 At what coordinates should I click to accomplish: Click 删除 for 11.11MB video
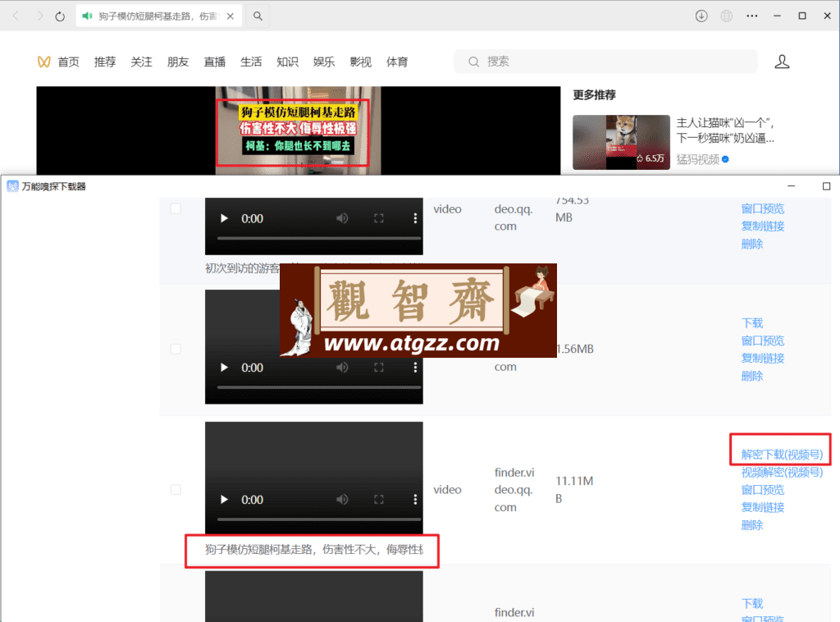tap(752, 525)
